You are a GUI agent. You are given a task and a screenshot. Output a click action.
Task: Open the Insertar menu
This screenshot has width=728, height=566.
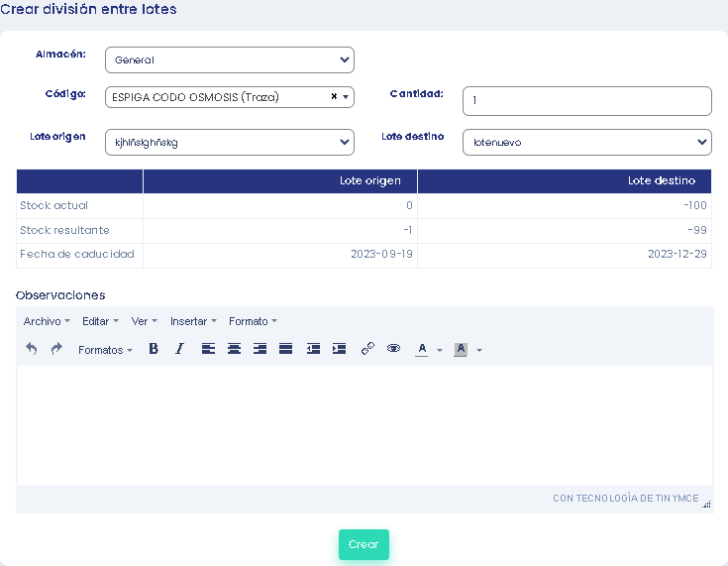193,321
